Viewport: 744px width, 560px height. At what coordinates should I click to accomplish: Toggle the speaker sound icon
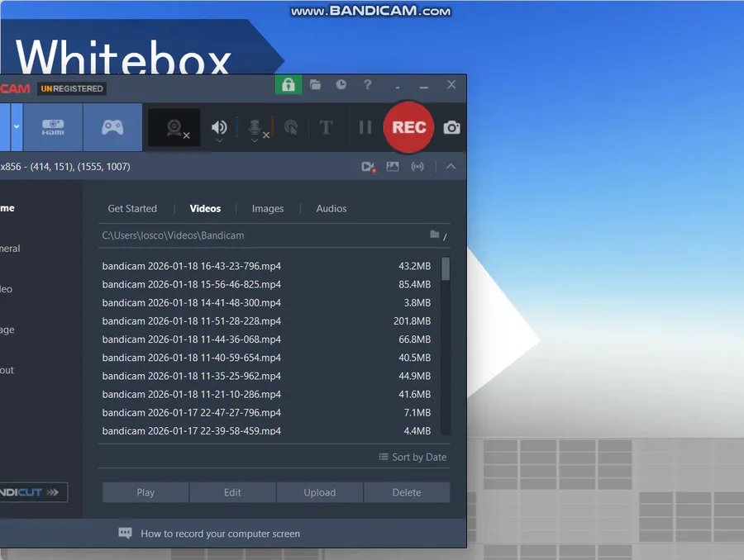click(x=219, y=127)
